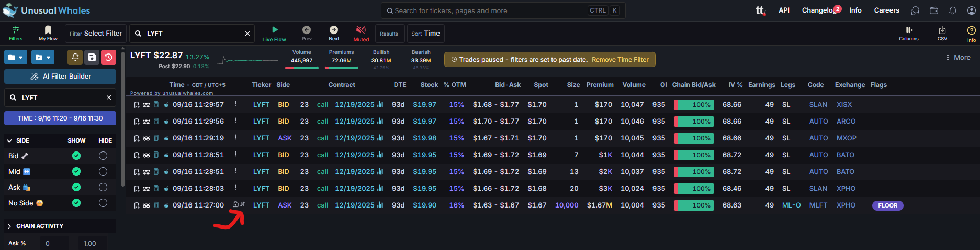The width and height of the screenshot is (980, 250).
Task: Click the Unusual Whales home logo
Action: point(47,10)
